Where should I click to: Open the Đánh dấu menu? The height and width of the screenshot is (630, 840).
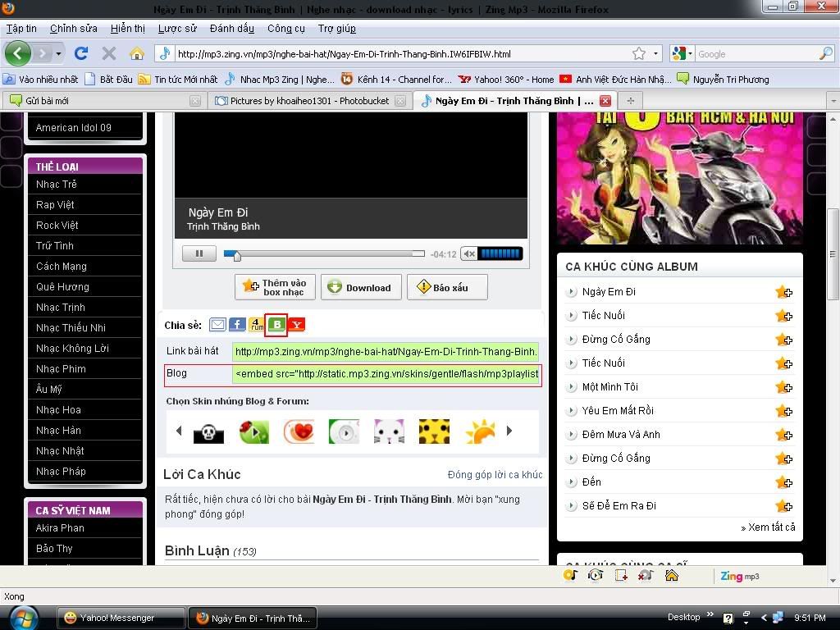232,29
